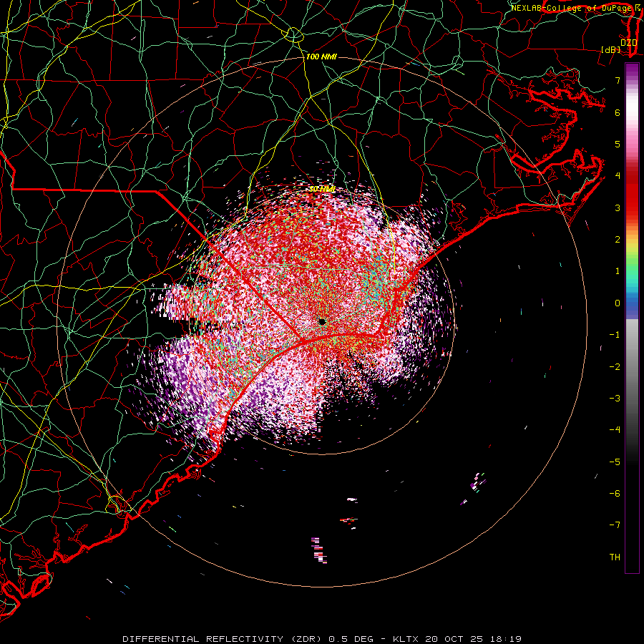The image size is (644, 644).
Task: Click the gray segment of the color bar near -2 dB
Action: tap(632, 367)
